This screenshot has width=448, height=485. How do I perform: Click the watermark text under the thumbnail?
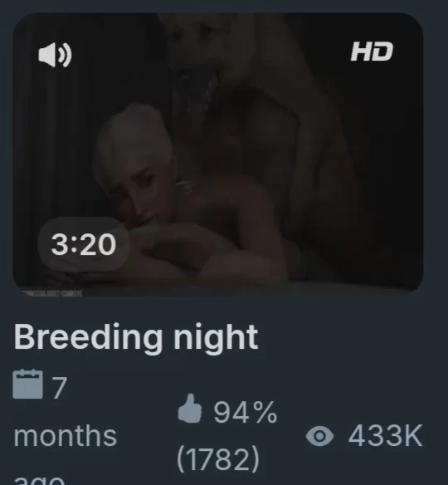pyautogui.click(x=52, y=293)
